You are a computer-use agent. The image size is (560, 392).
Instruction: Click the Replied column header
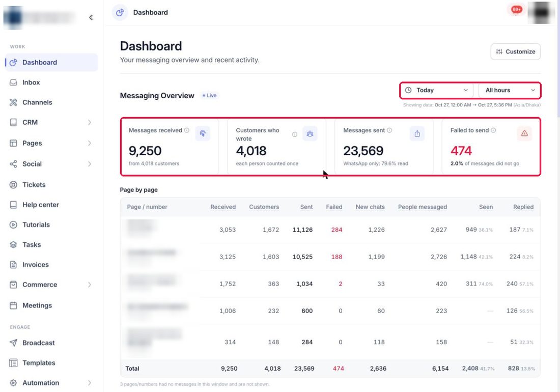523,207
